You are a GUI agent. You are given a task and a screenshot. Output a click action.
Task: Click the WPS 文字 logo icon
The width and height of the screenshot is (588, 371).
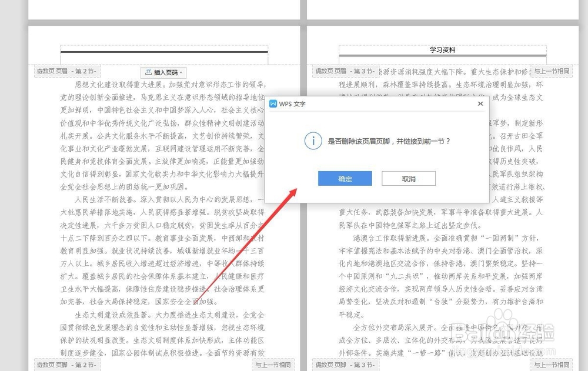274,103
